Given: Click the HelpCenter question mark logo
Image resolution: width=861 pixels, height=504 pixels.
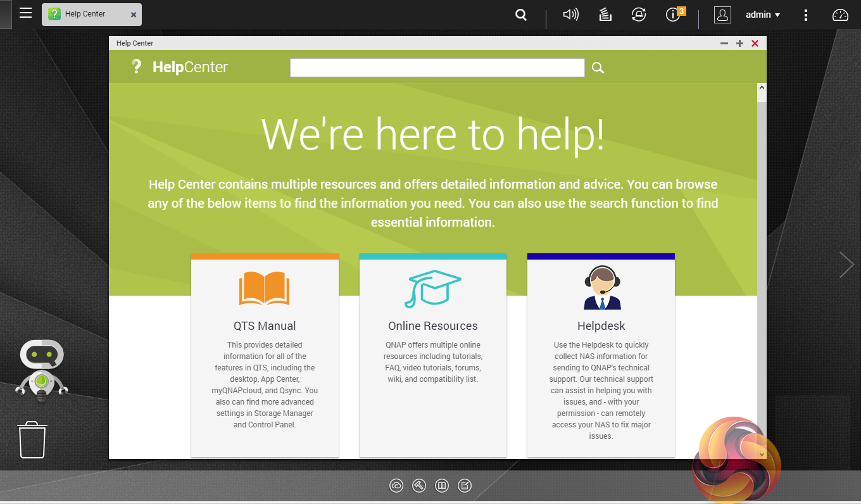Looking at the screenshot, I should point(135,66).
